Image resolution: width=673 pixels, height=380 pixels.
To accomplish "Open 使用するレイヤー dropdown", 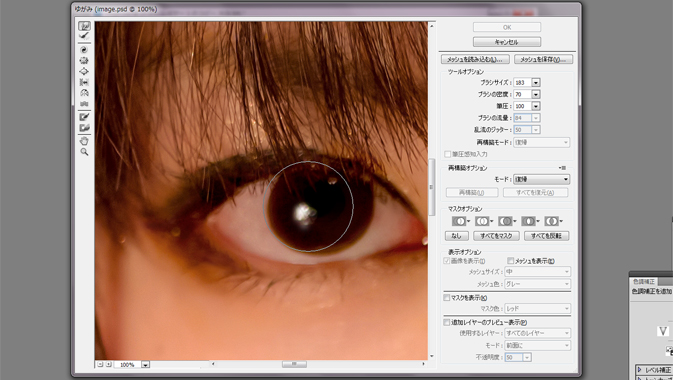I will (537, 333).
